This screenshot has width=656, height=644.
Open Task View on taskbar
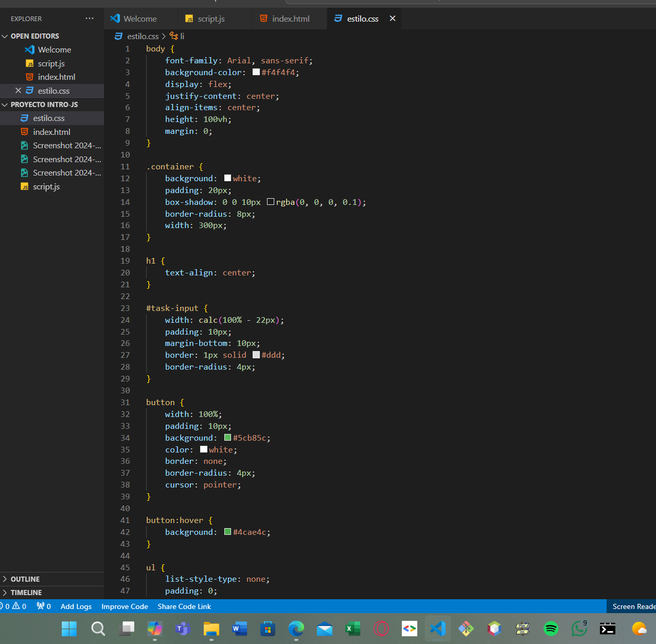pos(127,629)
